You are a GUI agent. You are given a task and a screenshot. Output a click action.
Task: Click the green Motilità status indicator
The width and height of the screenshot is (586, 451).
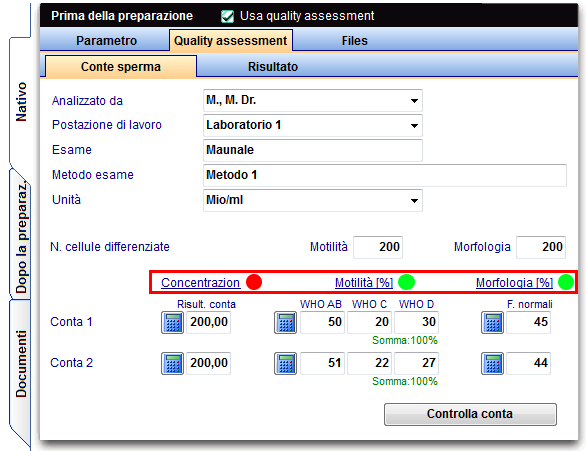406,282
